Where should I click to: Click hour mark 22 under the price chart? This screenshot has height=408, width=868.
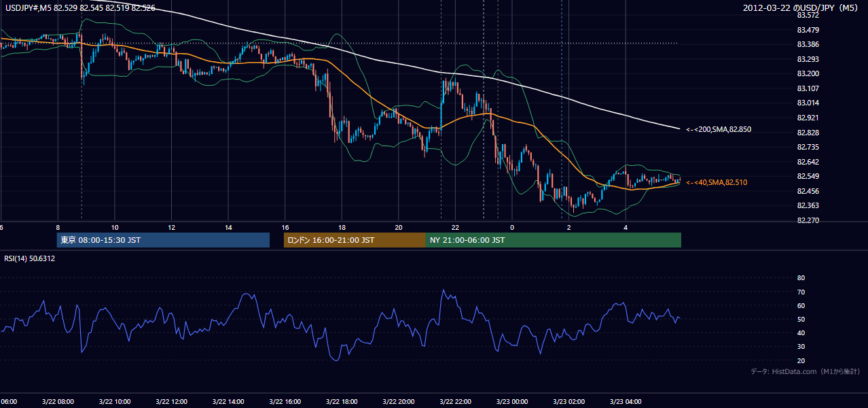pyautogui.click(x=455, y=227)
